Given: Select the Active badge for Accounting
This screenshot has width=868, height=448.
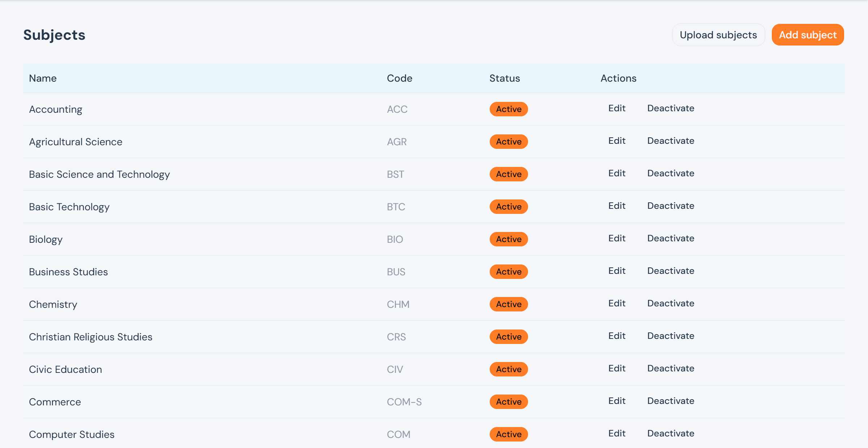Looking at the screenshot, I should tap(509, 109).
